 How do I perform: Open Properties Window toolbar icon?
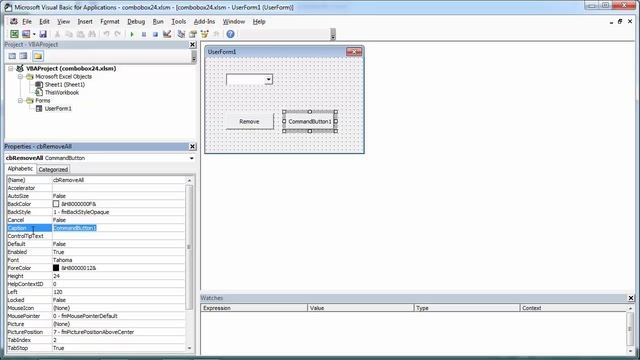pos(193,34)
